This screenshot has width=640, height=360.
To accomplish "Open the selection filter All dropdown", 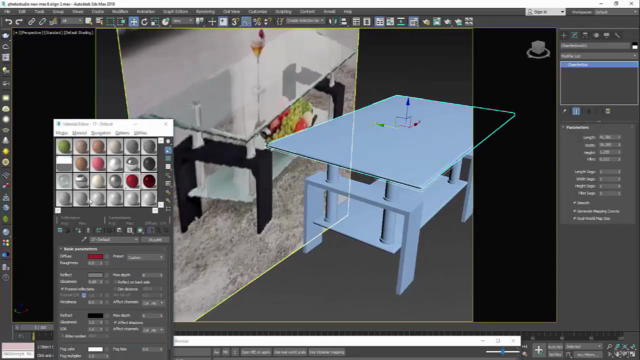I will (71, 21).
